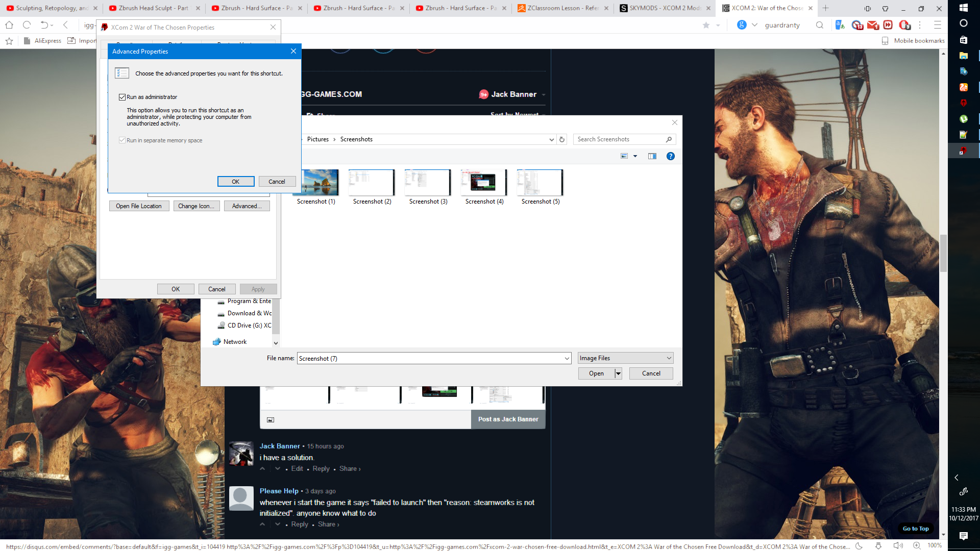The image size is (980, 551).
Task: Click the File name input field
Action: 430,359
